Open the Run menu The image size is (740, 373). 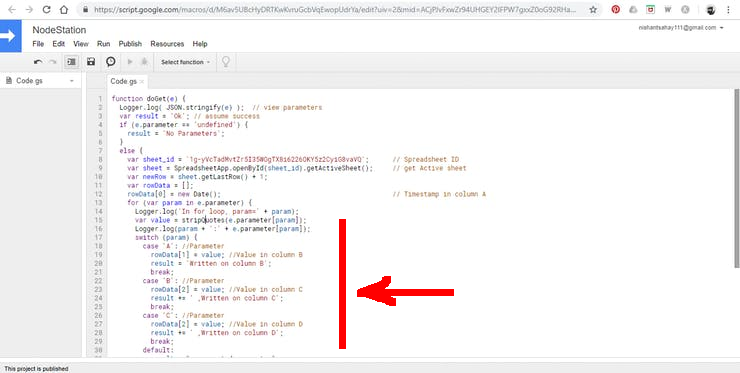[x=103, y=44]
